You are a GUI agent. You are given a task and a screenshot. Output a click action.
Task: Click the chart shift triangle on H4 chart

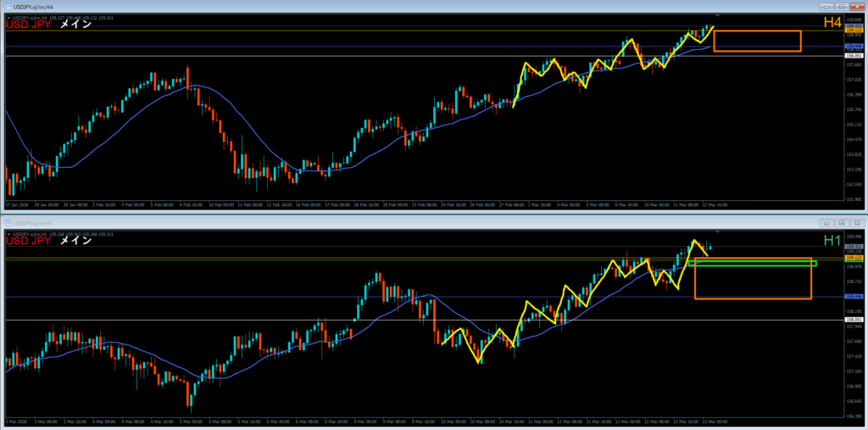718,15
